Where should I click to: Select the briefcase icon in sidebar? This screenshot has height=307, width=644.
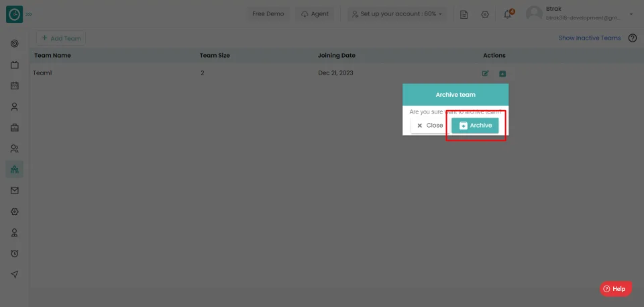(x=14, y=128)
